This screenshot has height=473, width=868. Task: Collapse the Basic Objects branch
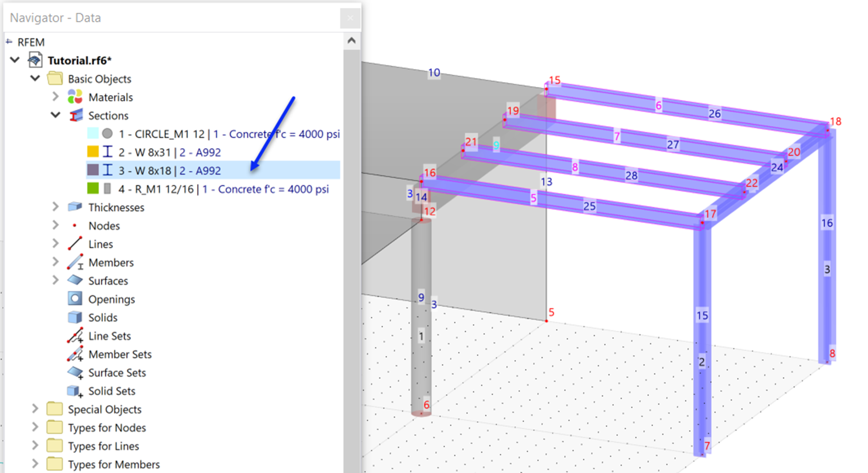click(35, 78)
